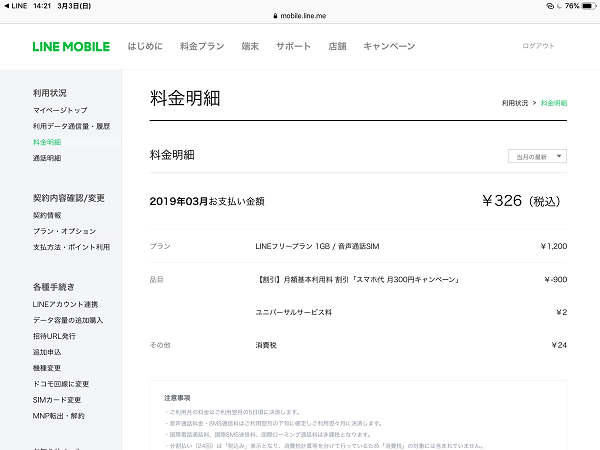Open MNP転出・解約 page

pos(59,416)
